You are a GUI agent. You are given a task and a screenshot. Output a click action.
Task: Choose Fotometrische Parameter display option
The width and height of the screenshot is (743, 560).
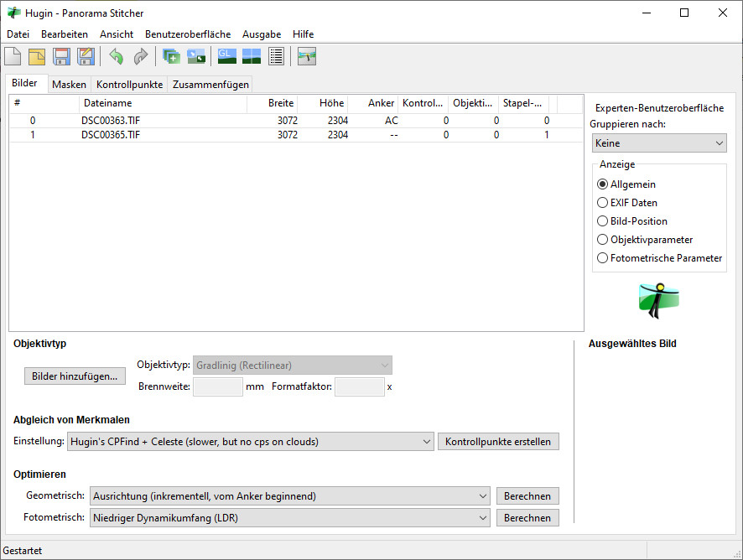coord(660,257)
